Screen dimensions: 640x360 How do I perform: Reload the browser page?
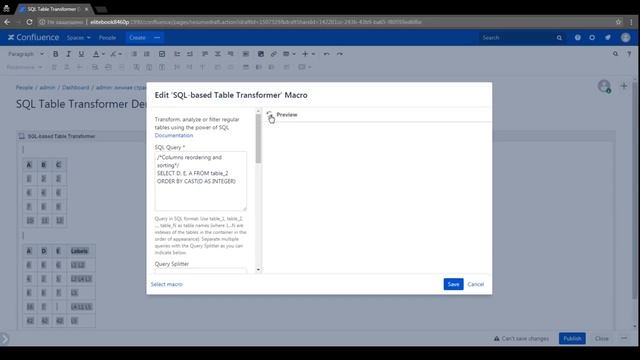(x=29, y=22)
